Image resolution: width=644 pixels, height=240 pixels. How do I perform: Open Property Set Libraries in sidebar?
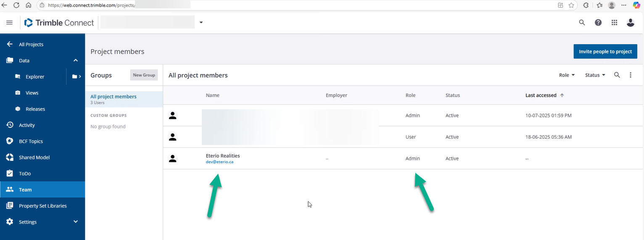pos(42,206)
